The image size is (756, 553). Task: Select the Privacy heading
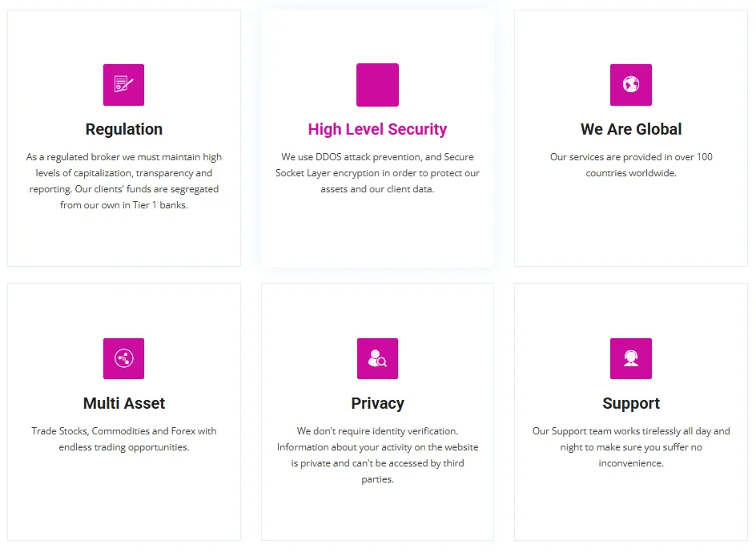click(377, 403)
